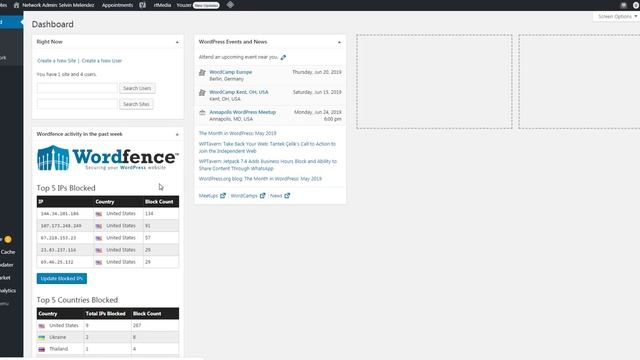Open the WordPress.org blog news link

point(260,179)
